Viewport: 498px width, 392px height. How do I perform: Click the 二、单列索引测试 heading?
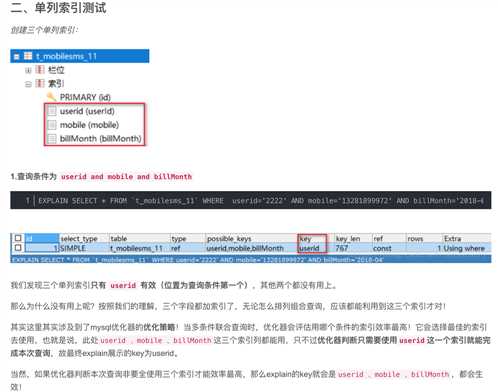point(58,8)
